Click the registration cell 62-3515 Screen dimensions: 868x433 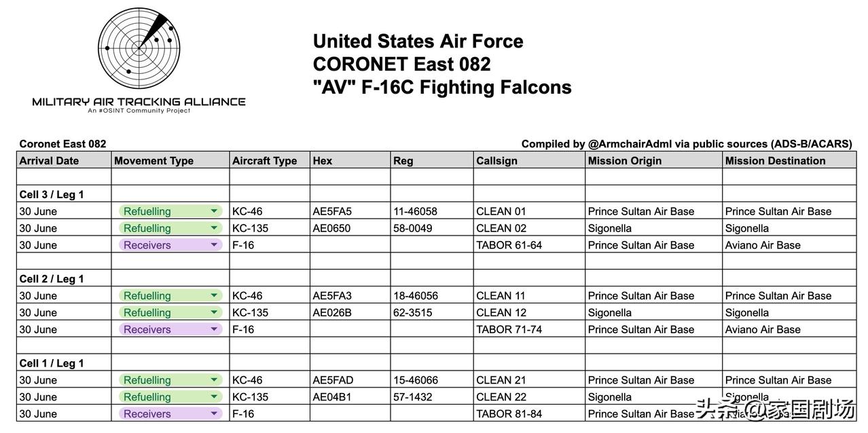(x=433, y=313)
